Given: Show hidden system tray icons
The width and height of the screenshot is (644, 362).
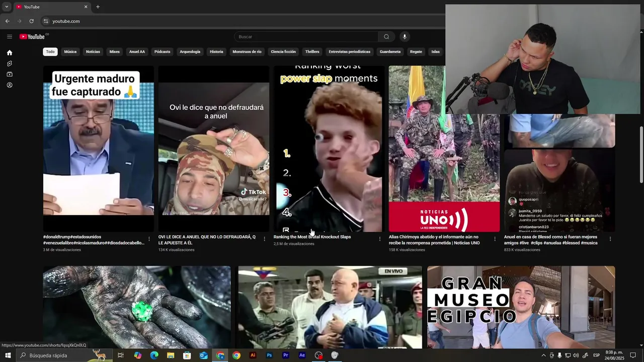Looking at the screenshot, I should pos(543,355).
